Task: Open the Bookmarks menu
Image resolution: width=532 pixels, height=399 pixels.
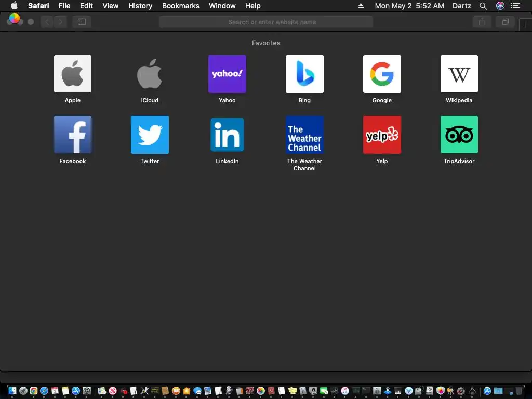Action: point(180,6)
